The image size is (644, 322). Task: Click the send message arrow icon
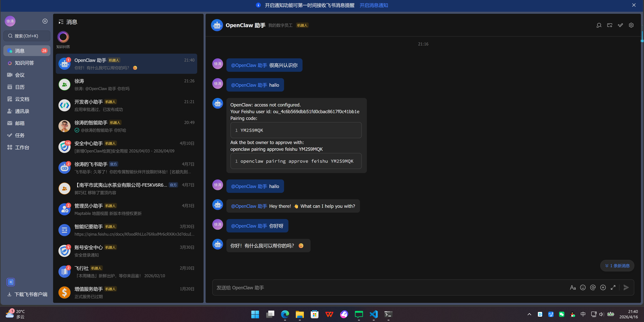[626, 288]
